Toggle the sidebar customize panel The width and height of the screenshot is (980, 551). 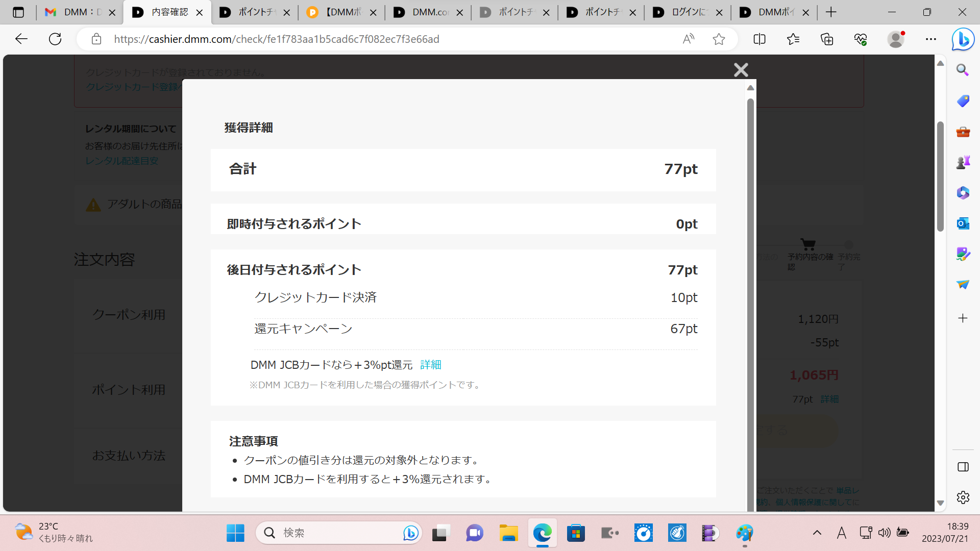[x=963, y=497]
